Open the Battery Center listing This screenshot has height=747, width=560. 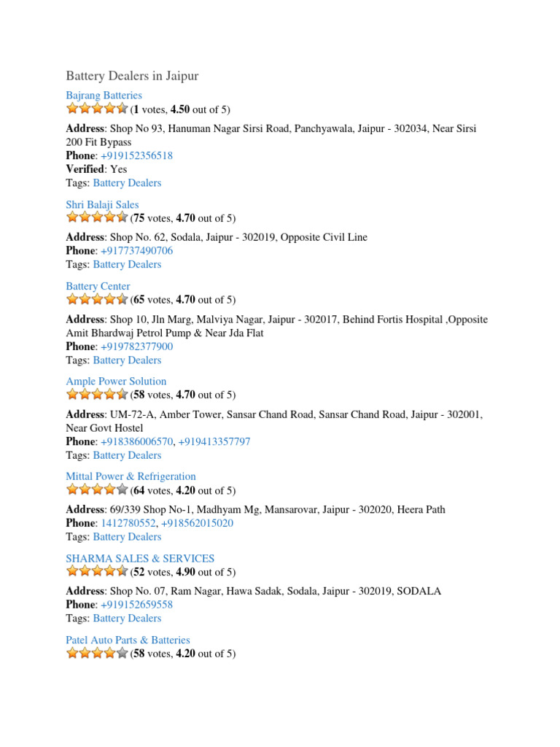pos(98,287)
